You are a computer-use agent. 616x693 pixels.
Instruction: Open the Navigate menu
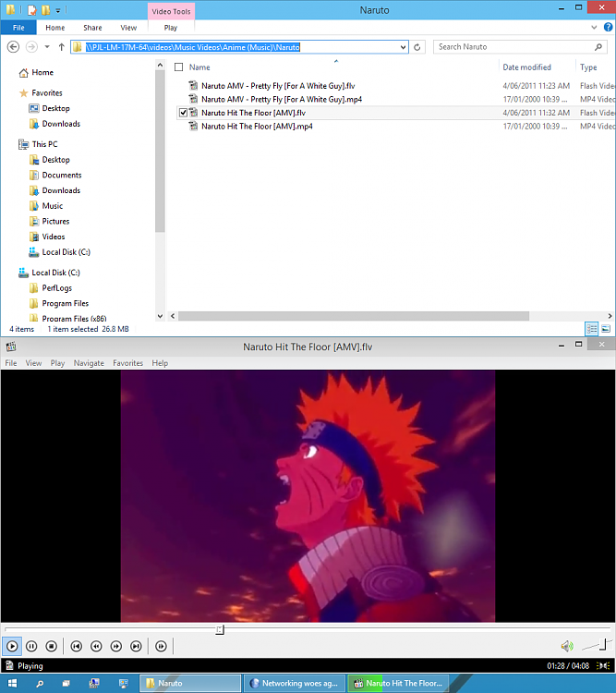point(89,363)
